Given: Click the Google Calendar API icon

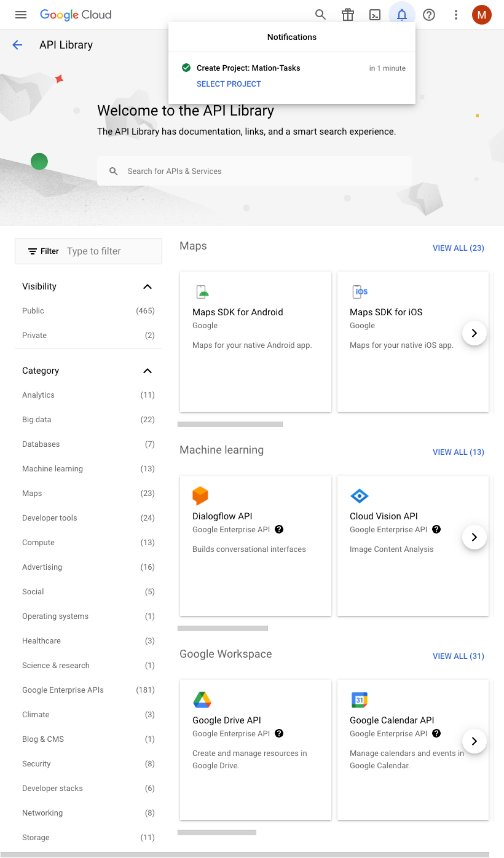Looking at the screenshot, I should coord(359,699).
